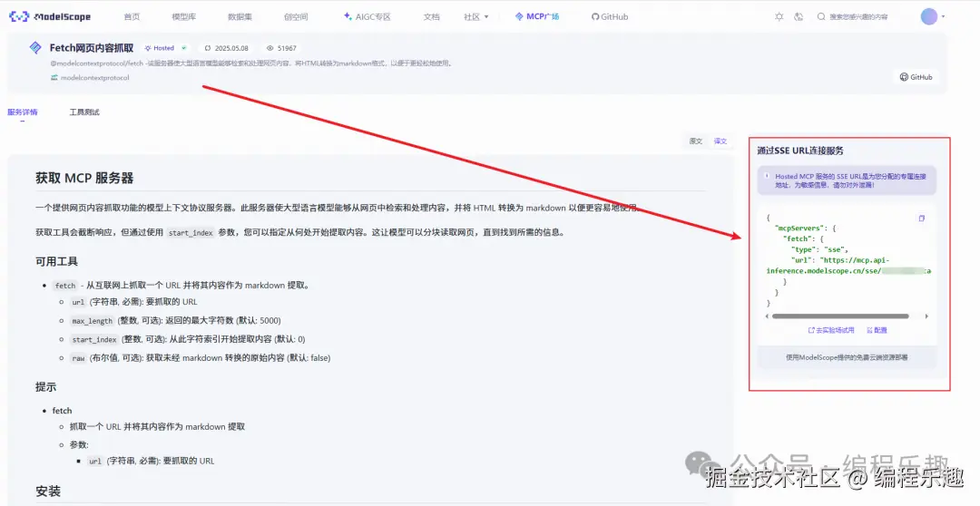This screenshot has height=506, width=980.
Task: Click the ModelScope logo
Action: (x=50, y=16)
